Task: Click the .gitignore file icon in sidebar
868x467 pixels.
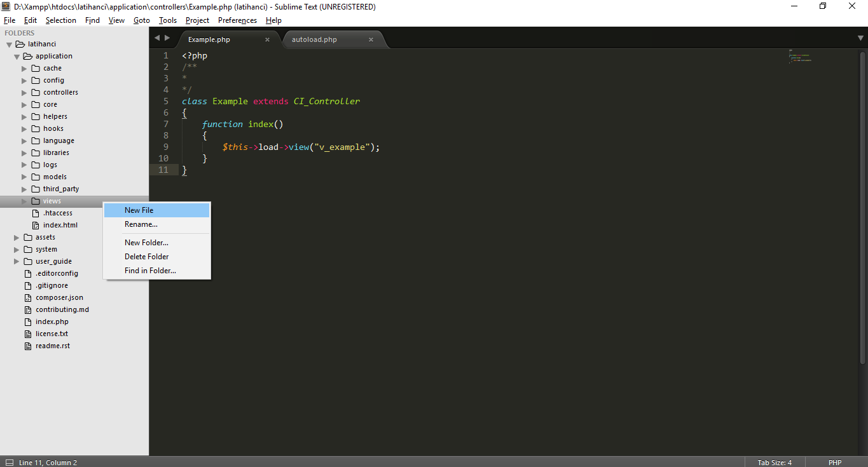Action: [27, 285]
